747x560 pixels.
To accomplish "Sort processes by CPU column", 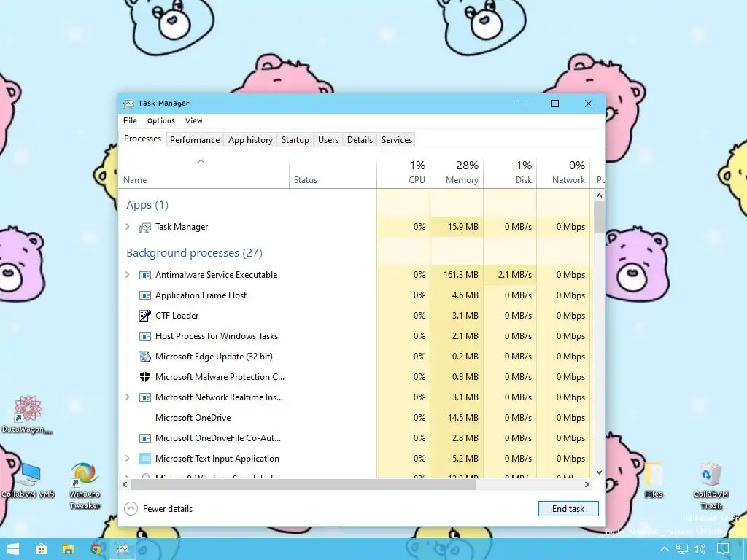I will (x=403, y=173).
